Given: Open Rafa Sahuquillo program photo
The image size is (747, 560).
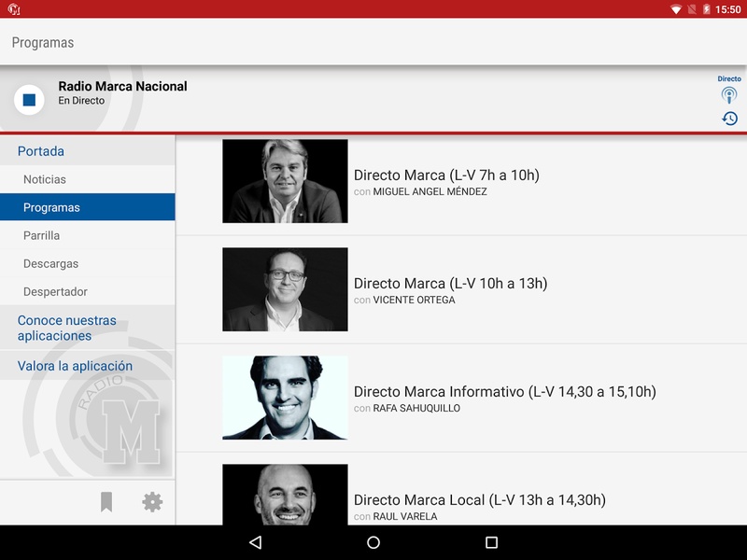Looking at the screenshot, I should pos(285,398).
